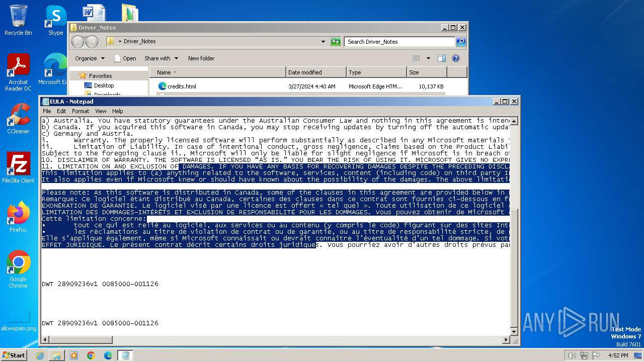Click the forward arrow in Driver_Notes window
This screenshot has height=362, width=644.
coord(92,42)
